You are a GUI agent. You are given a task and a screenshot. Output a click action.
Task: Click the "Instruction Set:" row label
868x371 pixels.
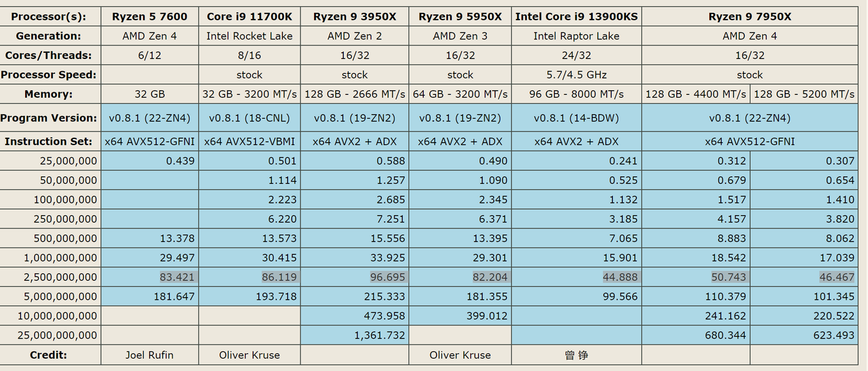pyautogui.click(x=48, y=141)
